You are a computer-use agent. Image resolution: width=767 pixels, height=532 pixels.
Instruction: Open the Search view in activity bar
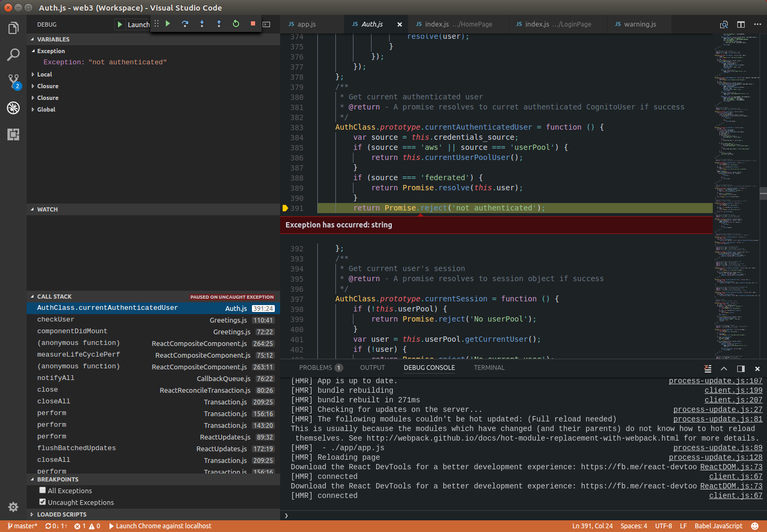point(13,55)
